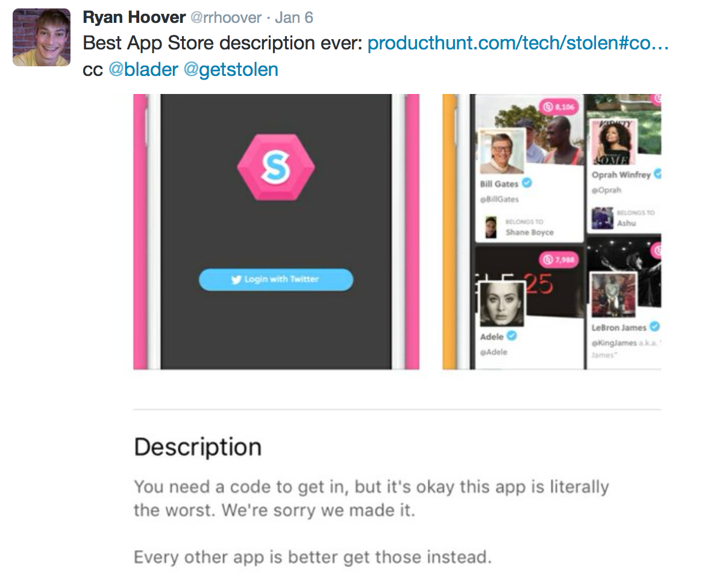The height and width of the screenshot is (588, 705).
Task: Click the pink hexagon Stolen app logo
Action: (276, 167)
